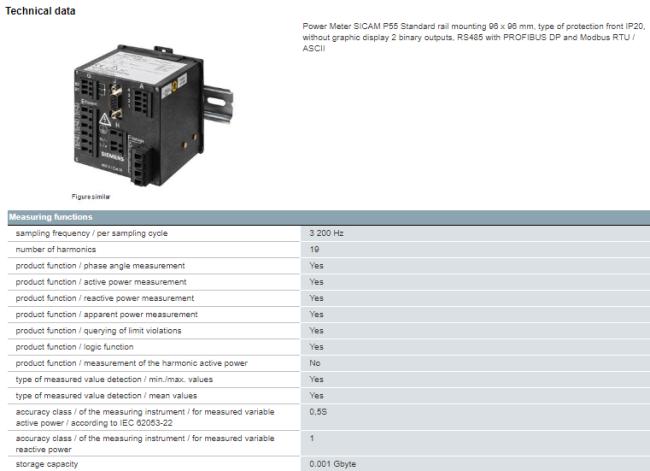Click the phase angle measurement row label
Image resolution: width=650 pixels, height=471 pixels.
tap(100, 265)
